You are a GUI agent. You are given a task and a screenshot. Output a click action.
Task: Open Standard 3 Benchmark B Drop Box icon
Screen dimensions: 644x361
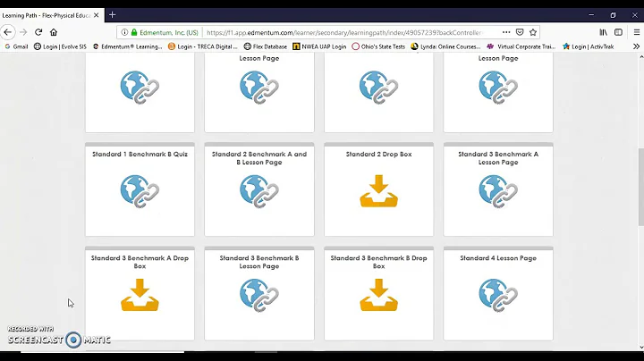click(378, 295)
